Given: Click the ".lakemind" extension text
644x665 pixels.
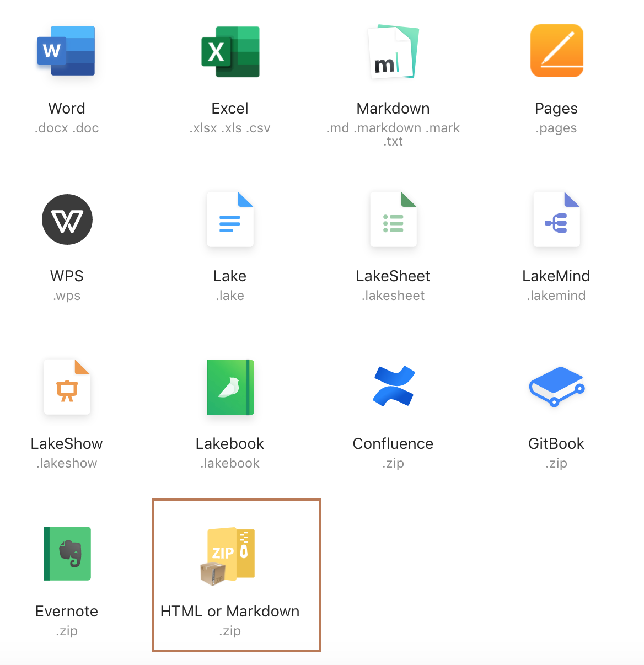Looking at the screenshot, I should [556, 296].
